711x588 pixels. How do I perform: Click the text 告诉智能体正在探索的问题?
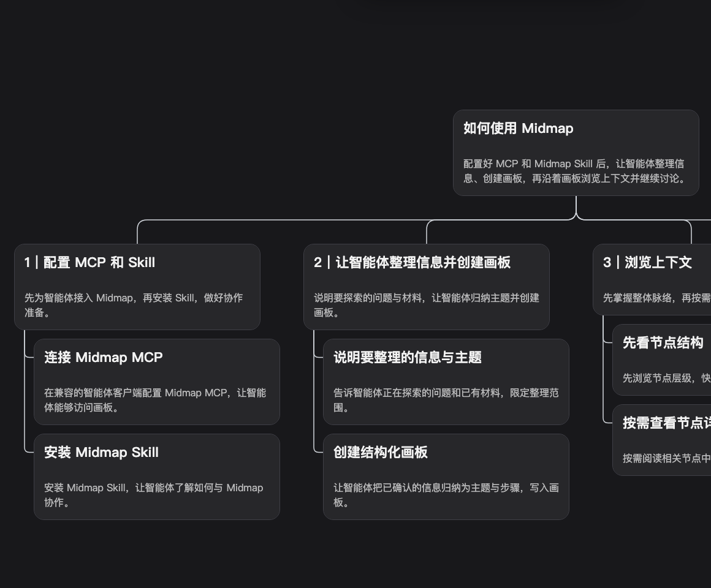point(446,400)
